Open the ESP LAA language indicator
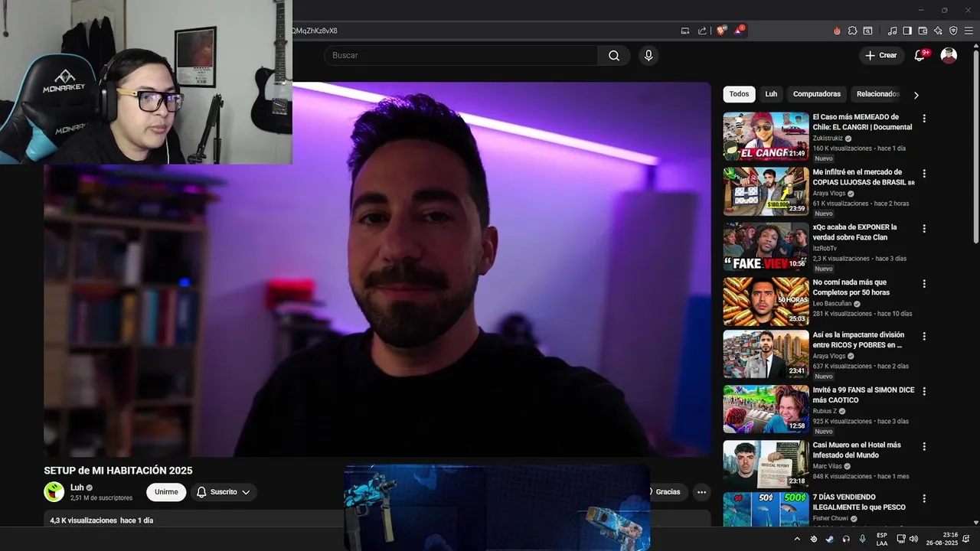Screen dimensions: 980x551 click(882, 539)
